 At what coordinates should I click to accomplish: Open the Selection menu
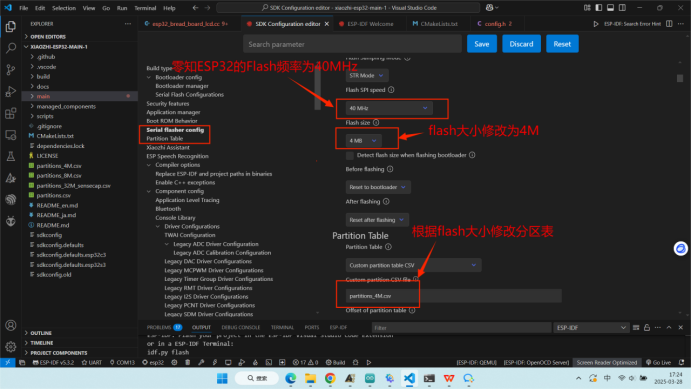click(64, 8)
